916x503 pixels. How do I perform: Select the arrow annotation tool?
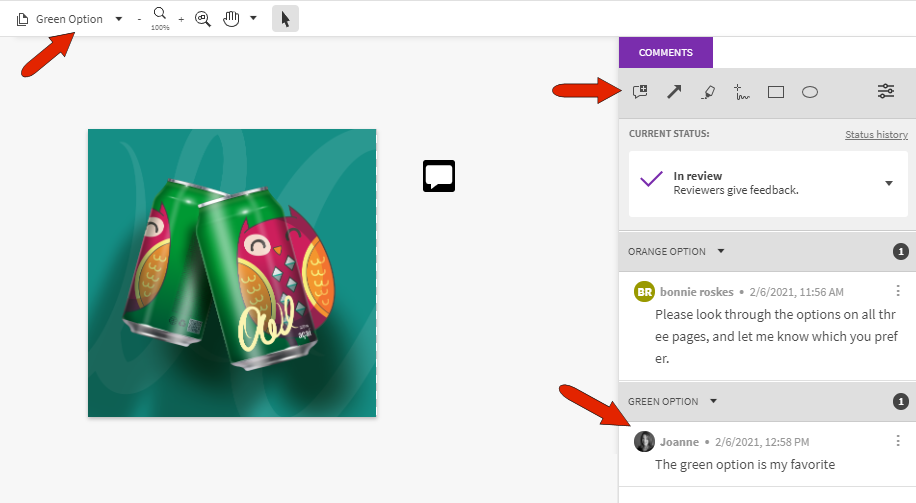(674, 92)
